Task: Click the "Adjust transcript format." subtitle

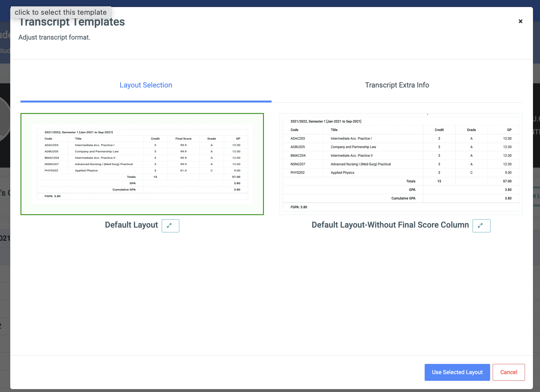Action: coord(54,37)
